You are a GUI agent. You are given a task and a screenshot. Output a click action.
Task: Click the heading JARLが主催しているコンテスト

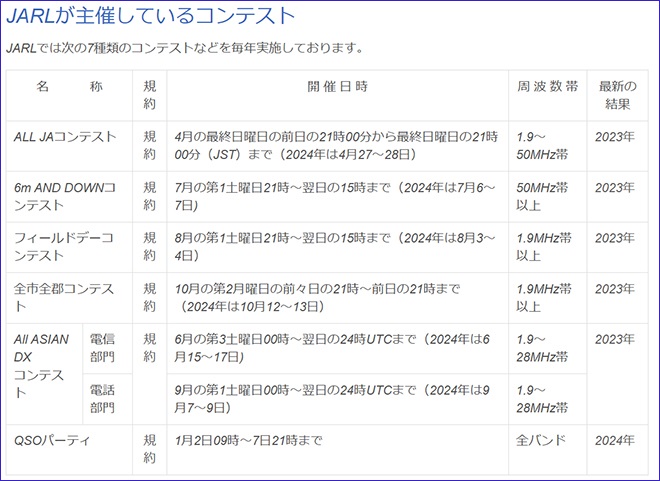[x=151, y=16]
